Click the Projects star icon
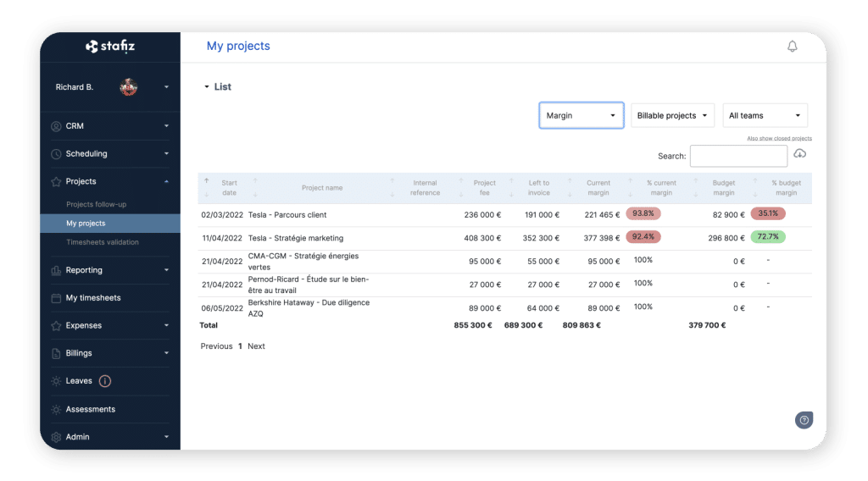The image size is (868, 481). (x=56, y=181)
